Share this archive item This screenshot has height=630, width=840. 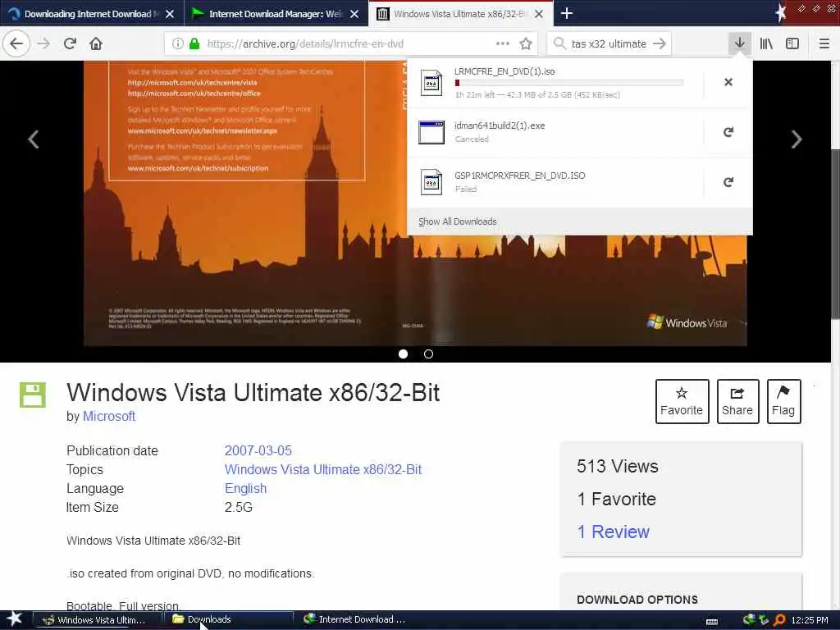coord(737,401)
